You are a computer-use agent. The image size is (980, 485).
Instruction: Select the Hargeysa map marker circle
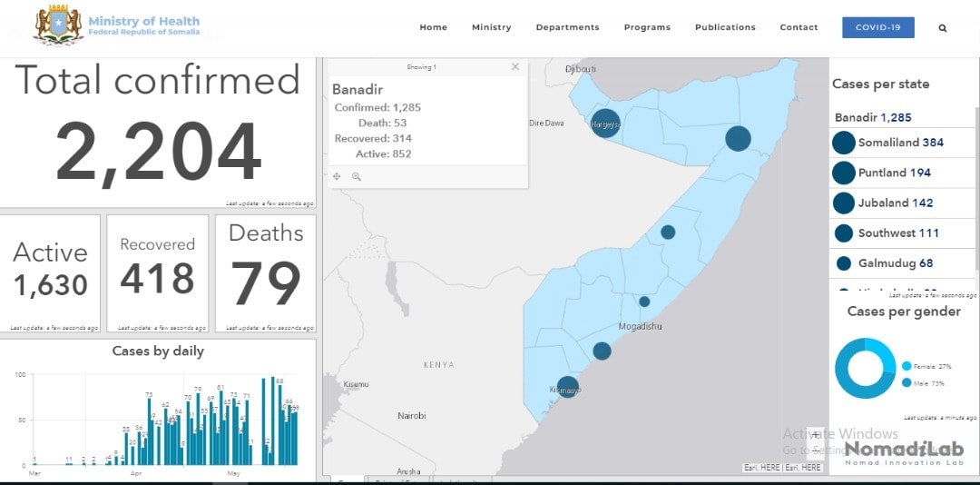(605, 123)
